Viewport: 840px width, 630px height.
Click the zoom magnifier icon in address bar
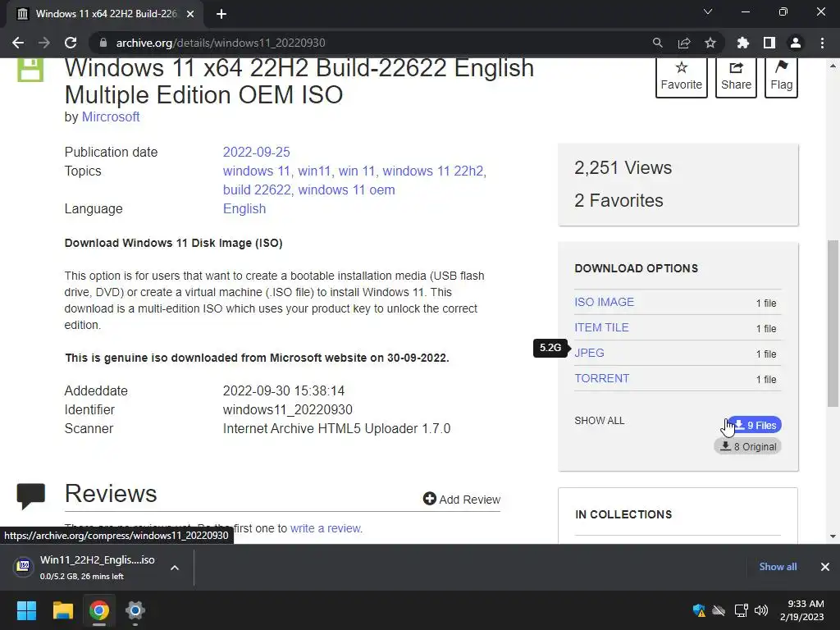coord(657,43)
